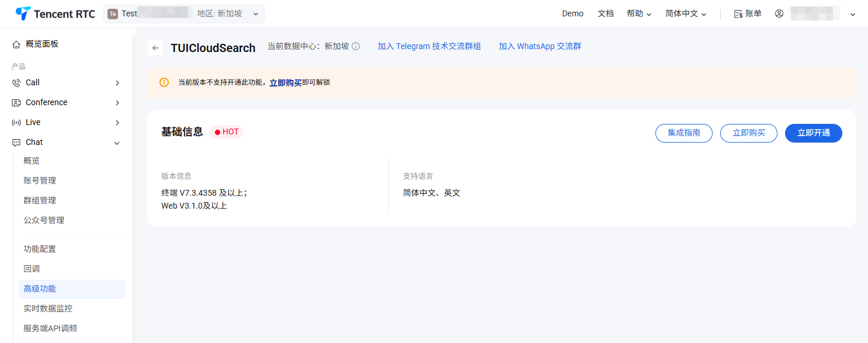868x343 pixels.
Task: Click the info icon after 新加坡 data center
Action: click(356, 46)
